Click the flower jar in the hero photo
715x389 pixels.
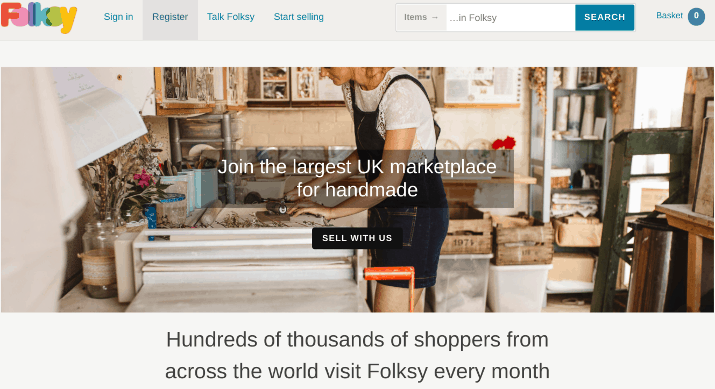click(x=100, y=258)
